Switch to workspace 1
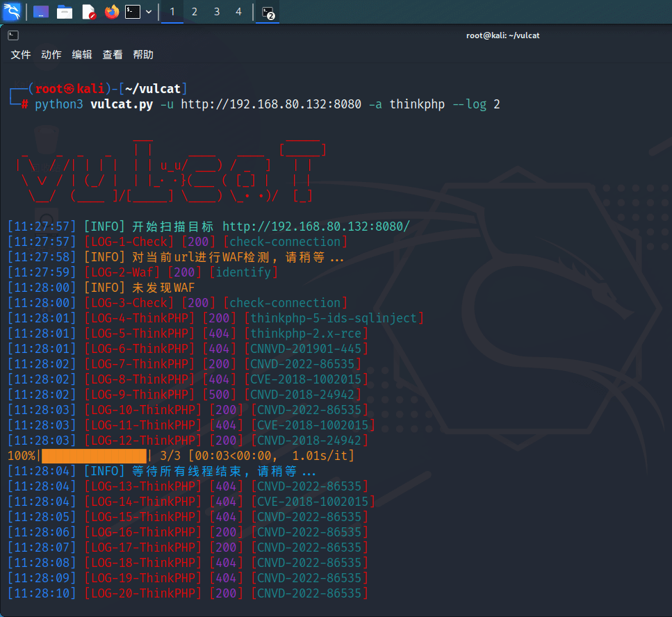The width and height of the screenshot is (672, 617). click(x=172, y=12)
